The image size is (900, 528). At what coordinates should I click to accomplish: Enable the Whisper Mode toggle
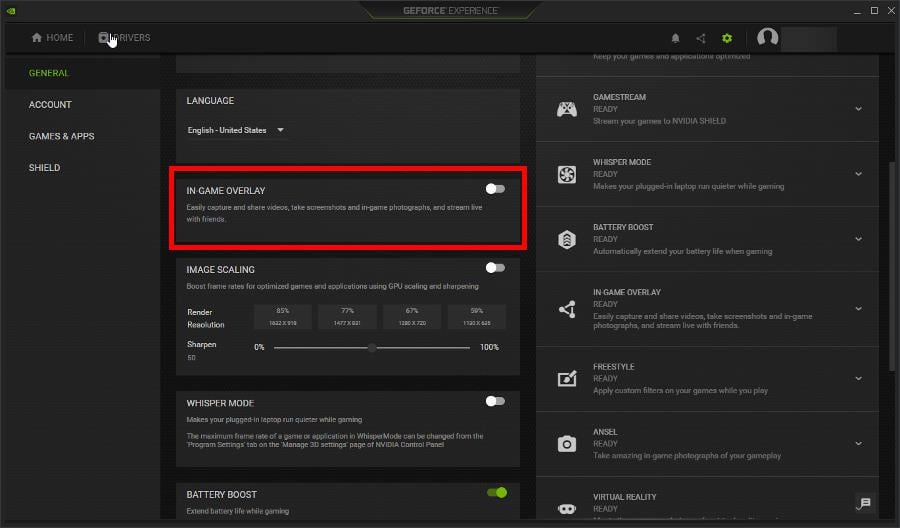495,401
